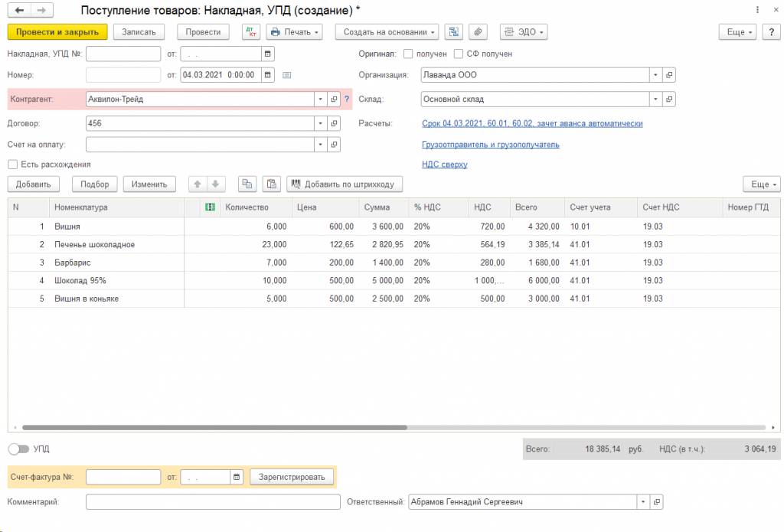The image size is (784, 532).
Task: Click the scrollbar left arrow
Action: point(15,427)
